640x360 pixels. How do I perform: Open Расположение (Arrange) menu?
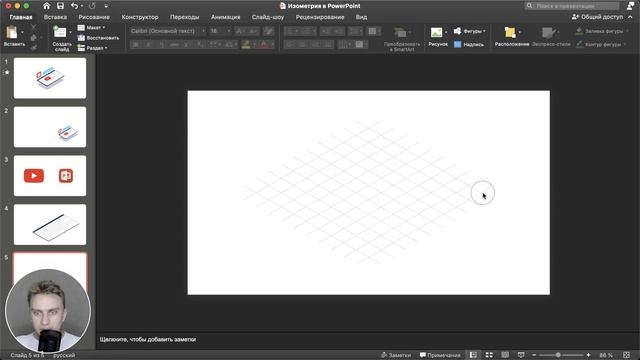pyautogui.click(x=512, y=36)
